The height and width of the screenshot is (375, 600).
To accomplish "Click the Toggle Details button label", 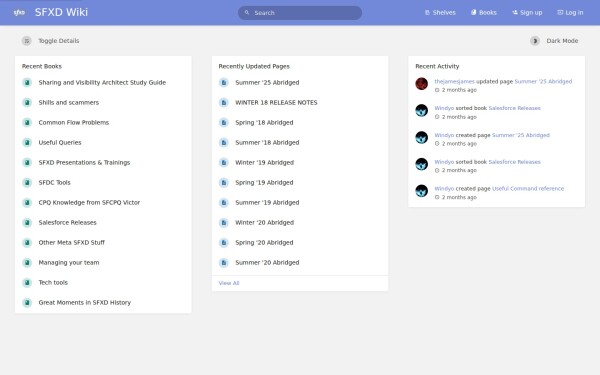I will pyautogui.click(x=59, y=41).
